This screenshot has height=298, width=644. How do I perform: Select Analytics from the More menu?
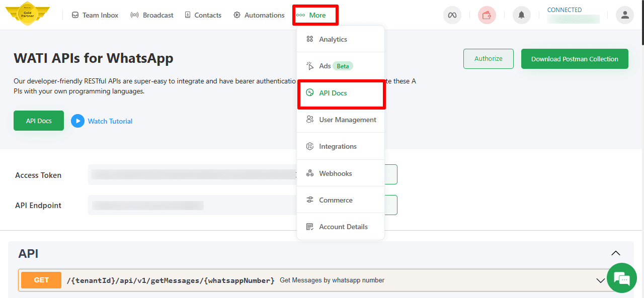[333, 39]
